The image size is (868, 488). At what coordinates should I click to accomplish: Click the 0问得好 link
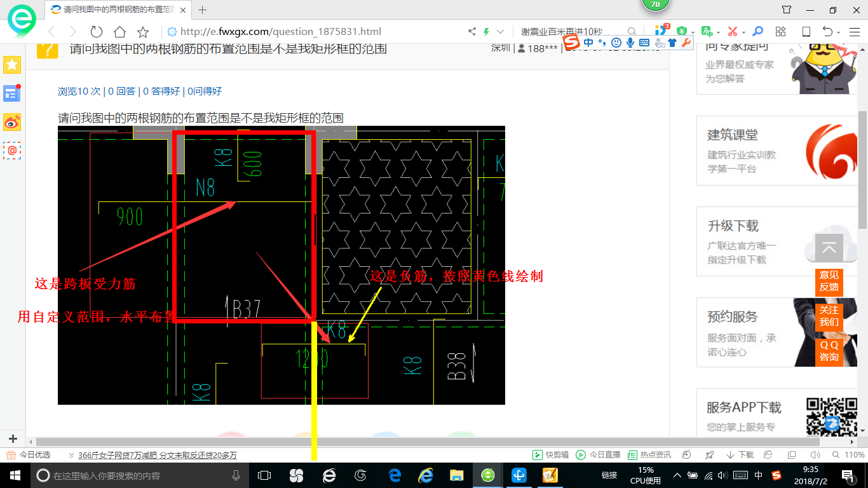pyautogui.click(x=205, y=91)
